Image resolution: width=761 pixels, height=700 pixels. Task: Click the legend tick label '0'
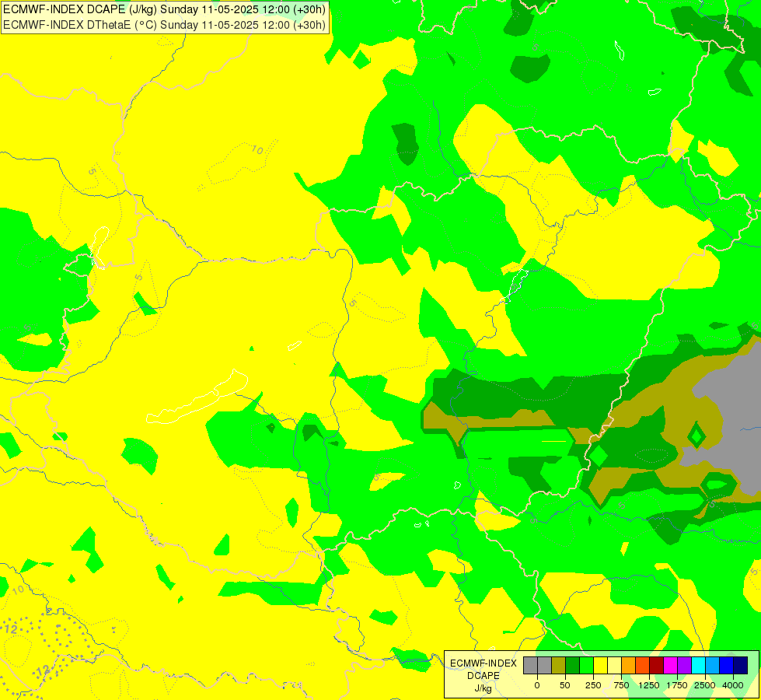(537, 685)
